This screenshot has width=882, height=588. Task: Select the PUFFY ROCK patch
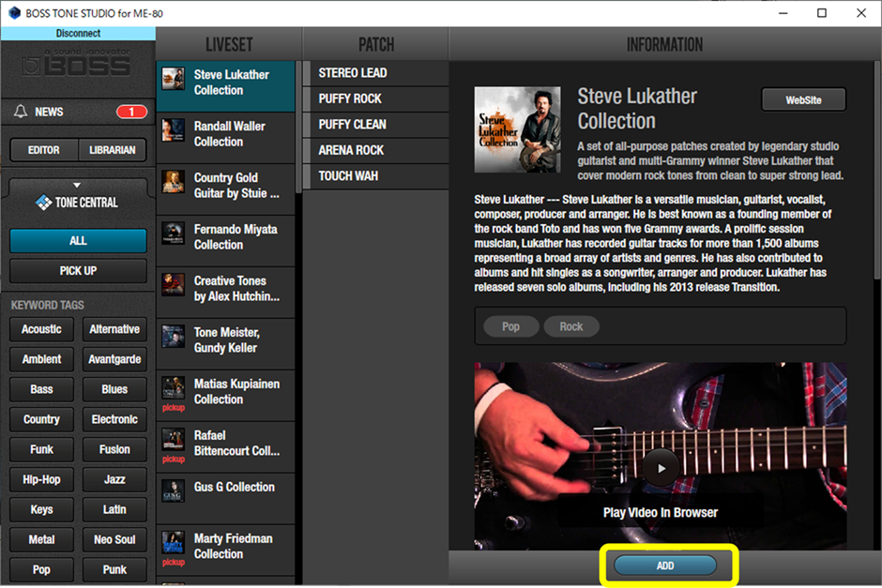(x=375, y=98)
